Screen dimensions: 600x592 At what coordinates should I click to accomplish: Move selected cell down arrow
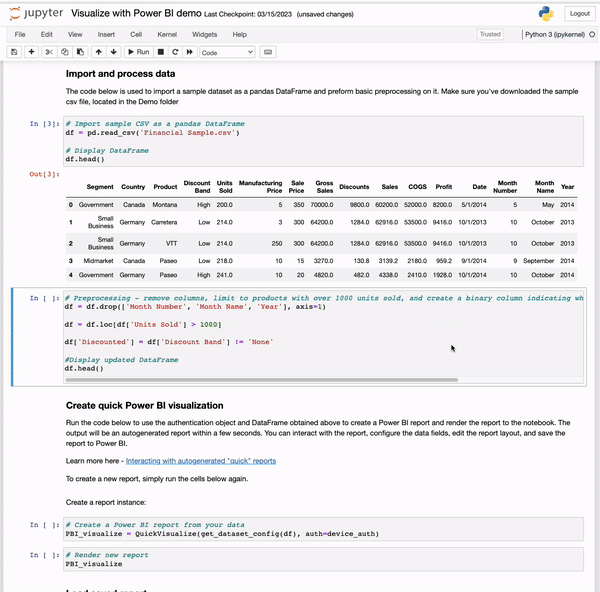click(x=114, y=52)
